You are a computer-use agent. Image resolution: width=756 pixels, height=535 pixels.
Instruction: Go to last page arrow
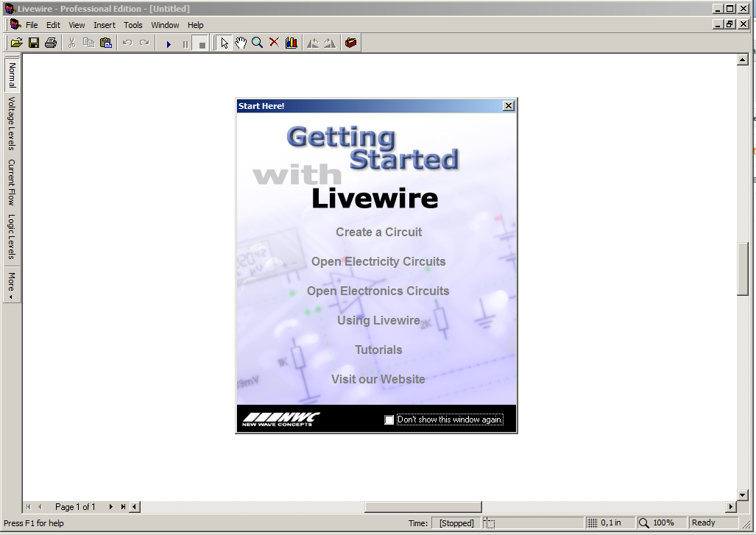(x=123, y=506)
